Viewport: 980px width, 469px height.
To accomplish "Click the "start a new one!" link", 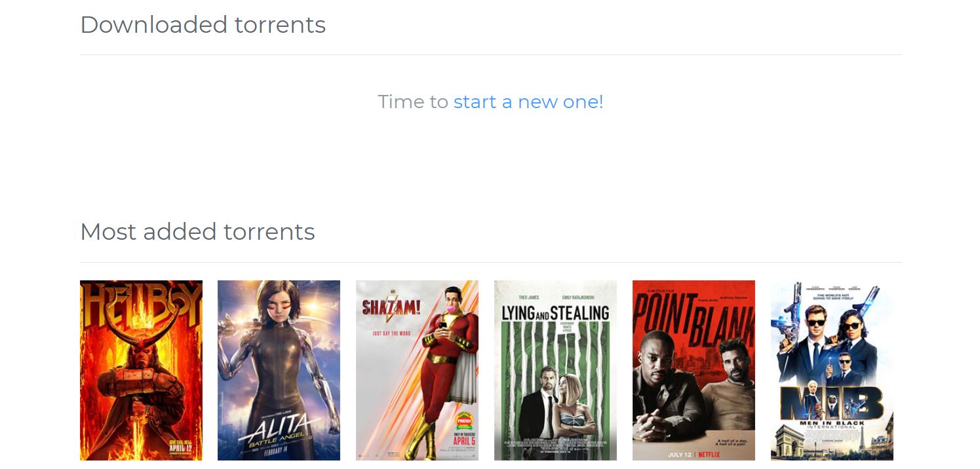I will (528, 102).
